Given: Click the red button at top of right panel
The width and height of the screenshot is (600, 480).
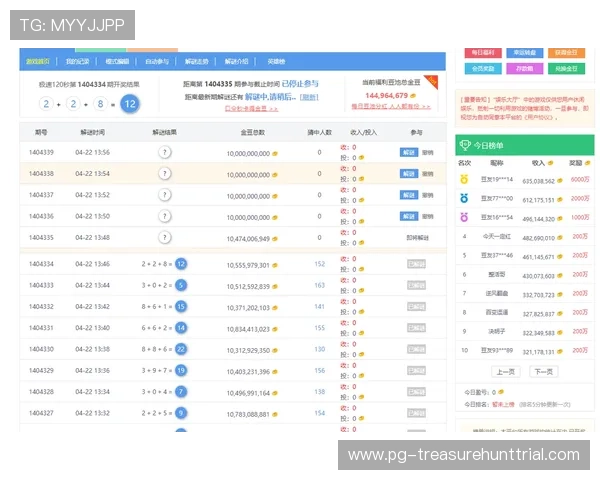Looking at the screenshot, I should click(483, 52).
